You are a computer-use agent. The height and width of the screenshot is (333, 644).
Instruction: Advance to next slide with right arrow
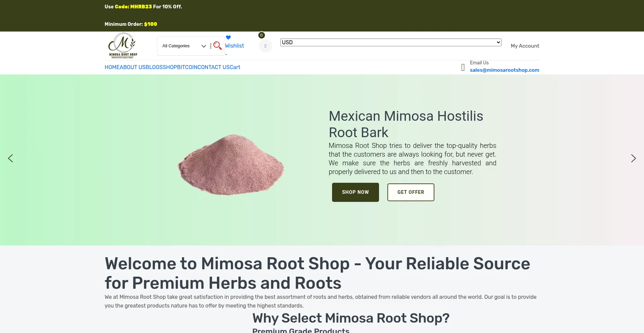click(633, 158)
